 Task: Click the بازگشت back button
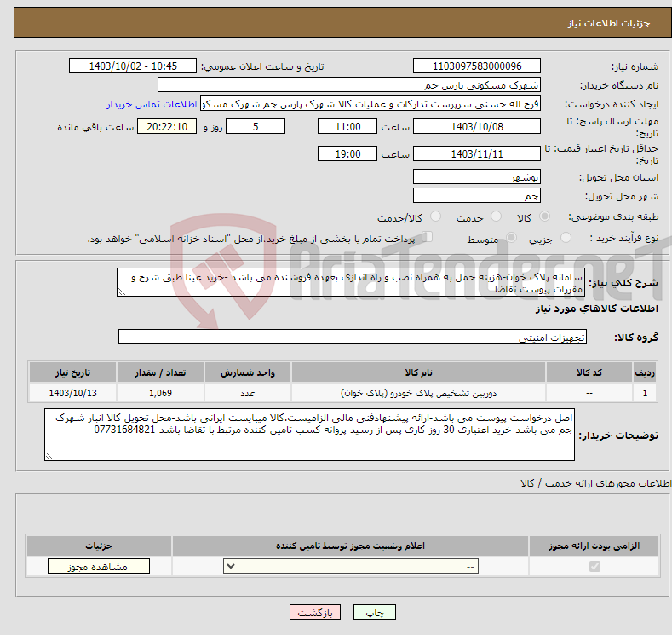[x=314, y=612]
